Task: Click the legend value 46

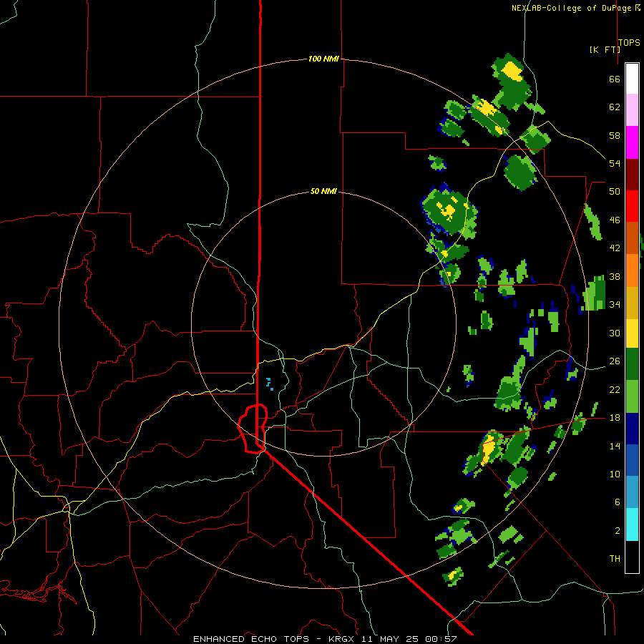Action: [615, 220]
